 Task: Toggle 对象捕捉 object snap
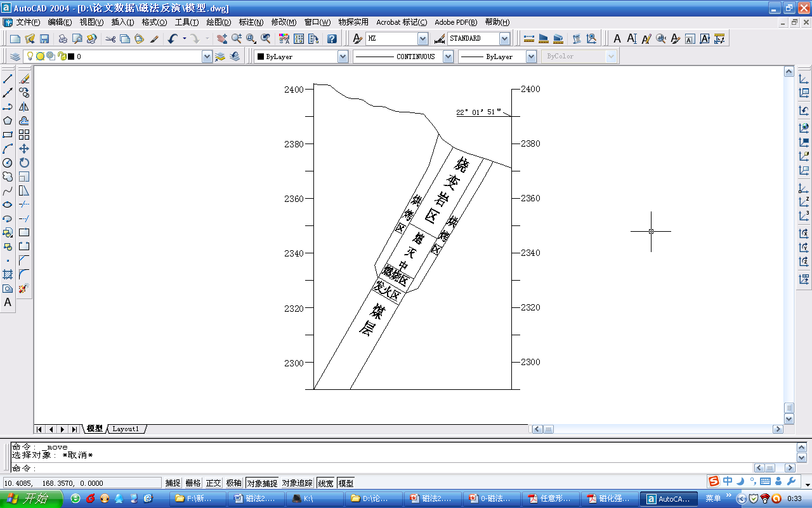click(x=262, y=483)
